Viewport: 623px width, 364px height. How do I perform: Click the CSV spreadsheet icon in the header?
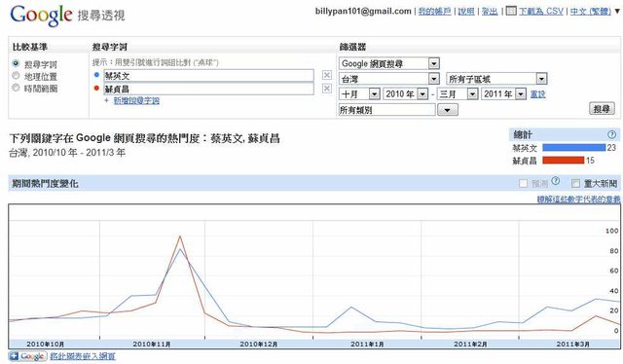pyautogui.click(x=511, y=11)
